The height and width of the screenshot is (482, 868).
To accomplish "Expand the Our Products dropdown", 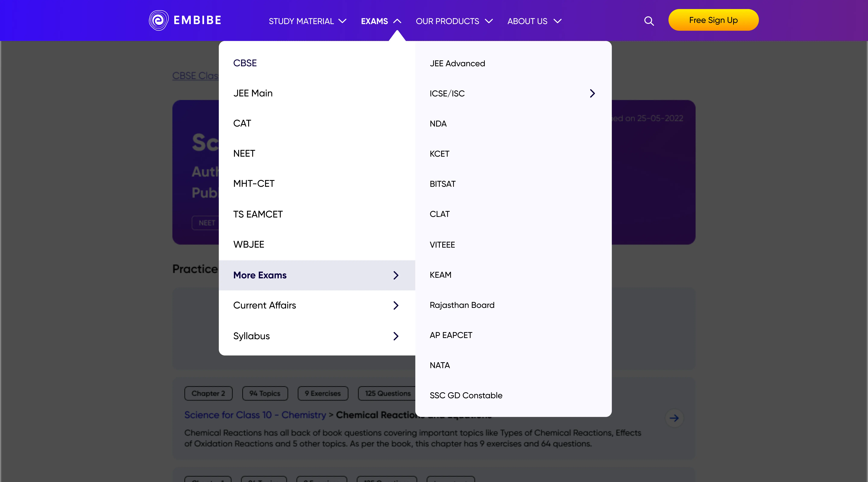I will tap(454, 21).
